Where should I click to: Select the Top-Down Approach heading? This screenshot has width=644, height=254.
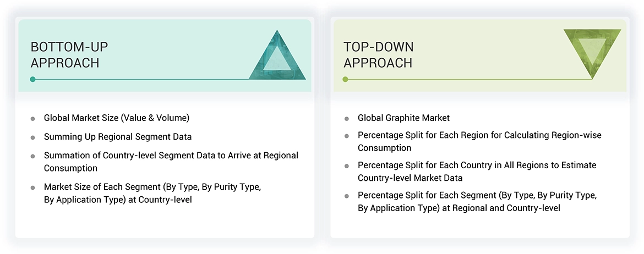click(x=378, y=54)
